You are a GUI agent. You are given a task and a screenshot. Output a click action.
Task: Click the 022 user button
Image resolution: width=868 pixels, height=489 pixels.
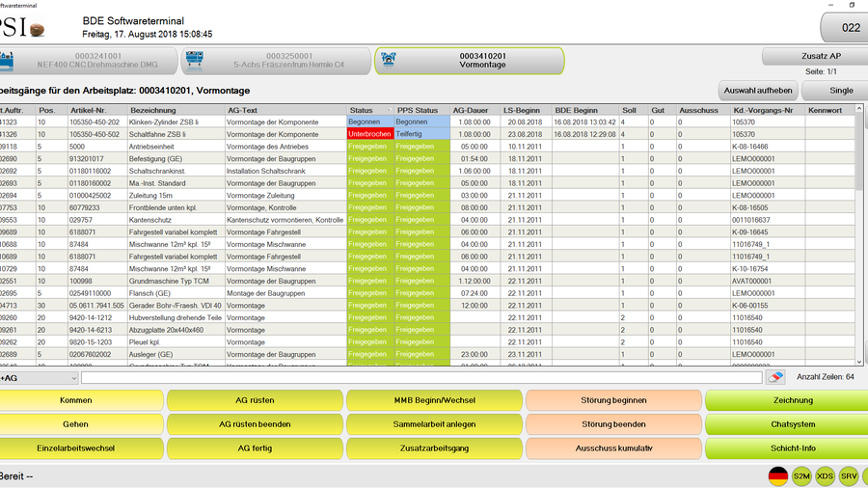pos(844,28)
